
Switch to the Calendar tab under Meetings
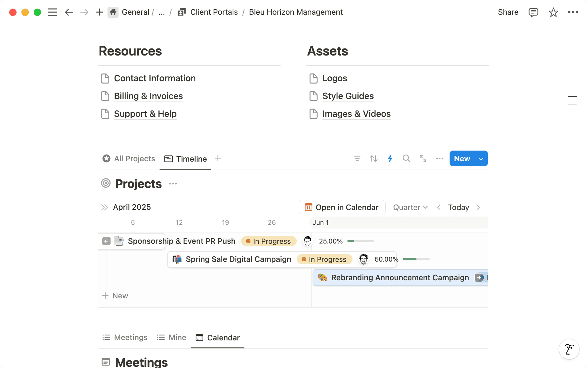point(217,338)
